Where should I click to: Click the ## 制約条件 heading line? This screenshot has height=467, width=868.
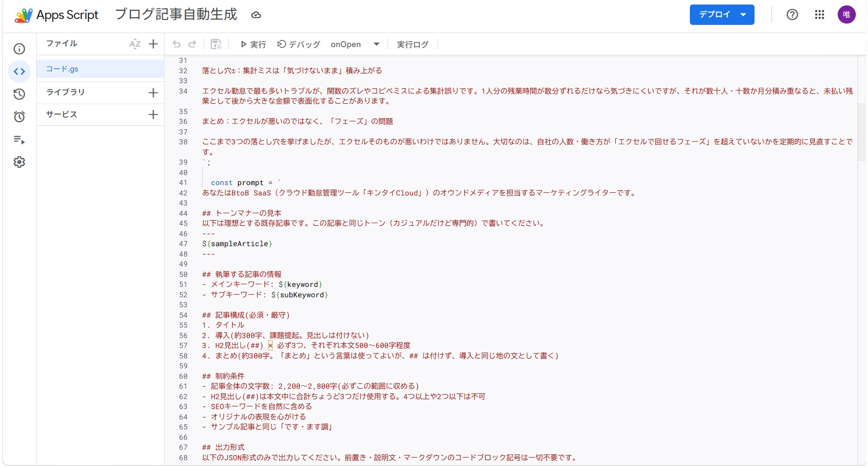(223, 376)
